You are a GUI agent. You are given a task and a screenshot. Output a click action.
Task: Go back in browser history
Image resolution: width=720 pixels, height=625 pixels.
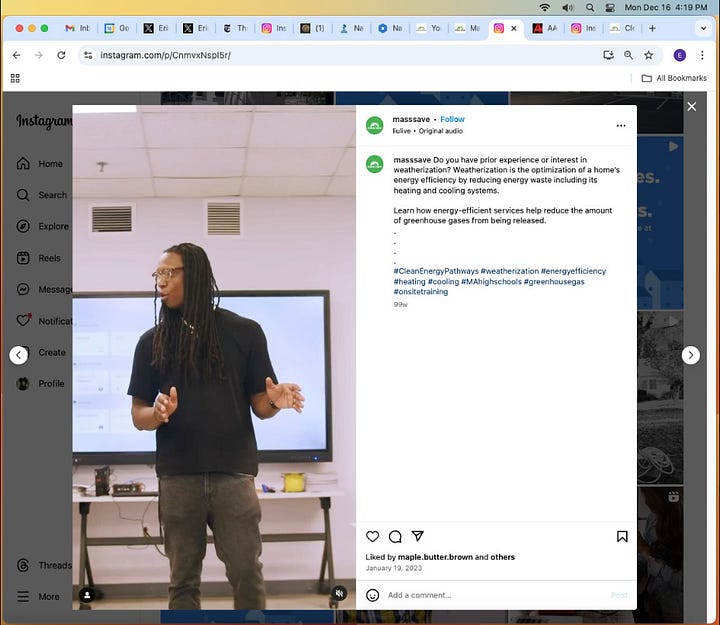click(17, 55)
